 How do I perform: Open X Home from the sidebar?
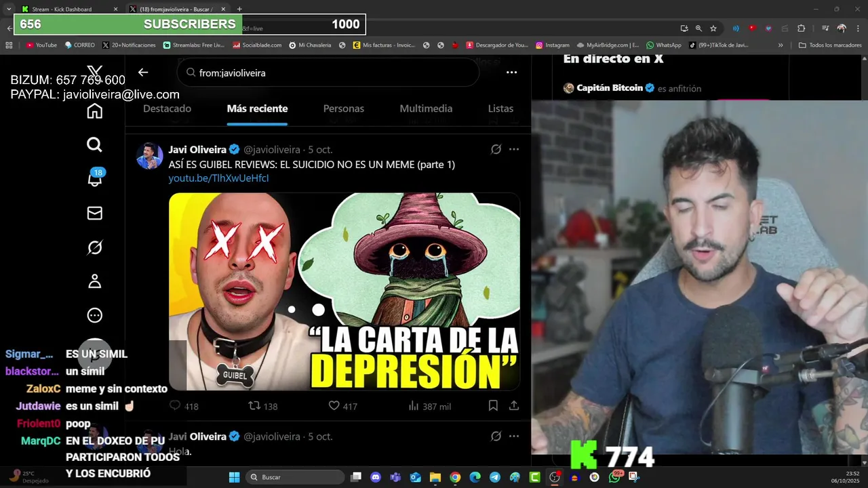coord(95,111)
